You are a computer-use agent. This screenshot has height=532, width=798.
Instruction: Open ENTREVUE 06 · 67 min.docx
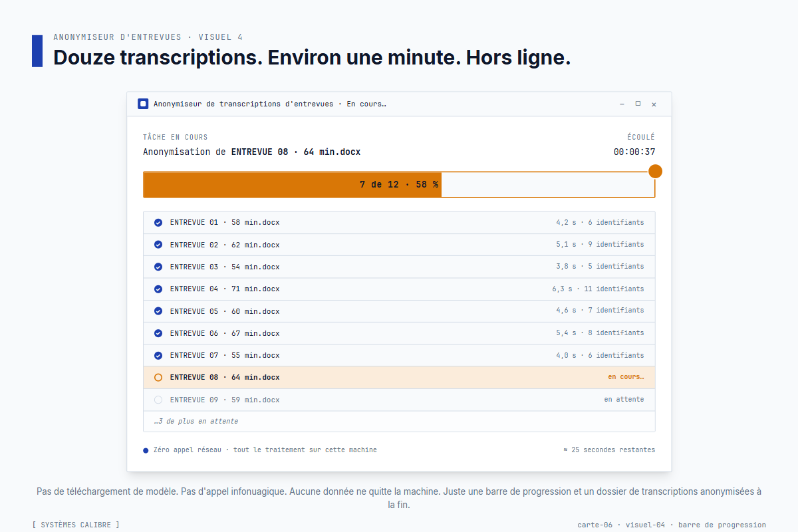[x=225, y=332]
